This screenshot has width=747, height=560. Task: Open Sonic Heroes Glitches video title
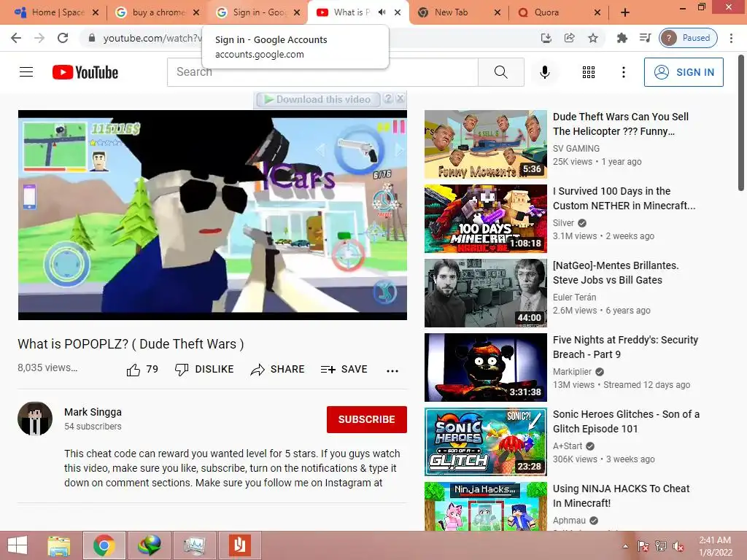tap(626, 421)
